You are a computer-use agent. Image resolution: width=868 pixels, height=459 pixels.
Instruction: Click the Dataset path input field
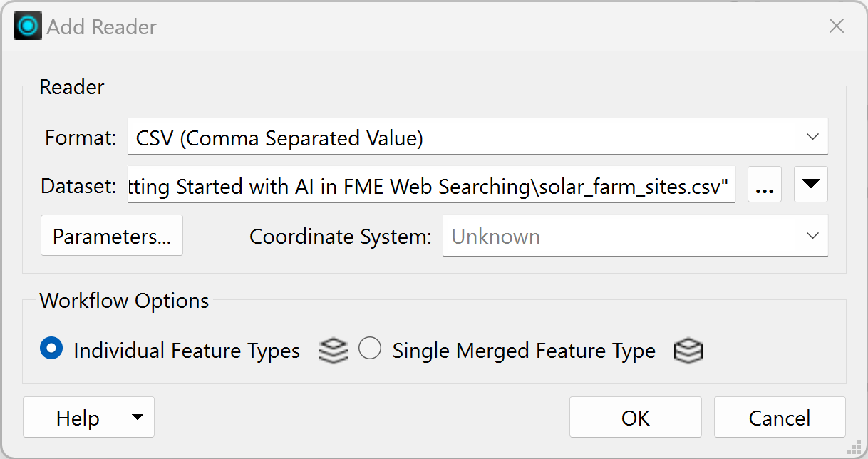click(x=431, y=186)
